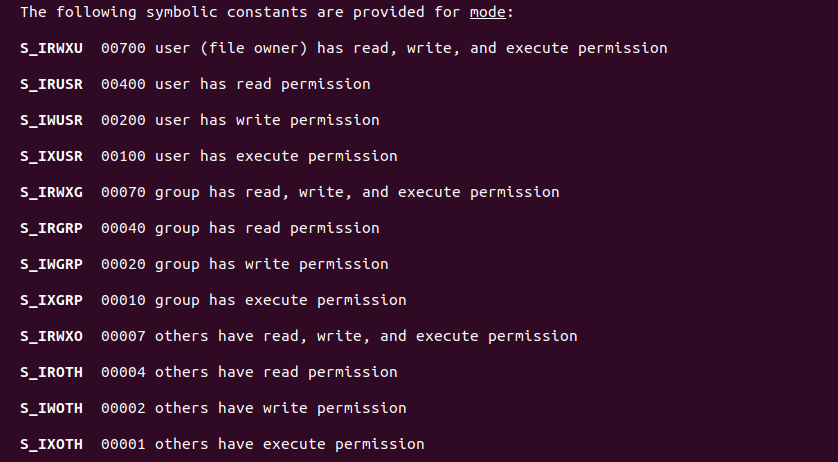Click the underlined word "mode"
This screenshot has height=462, width=838.
(x=488, y=12)
